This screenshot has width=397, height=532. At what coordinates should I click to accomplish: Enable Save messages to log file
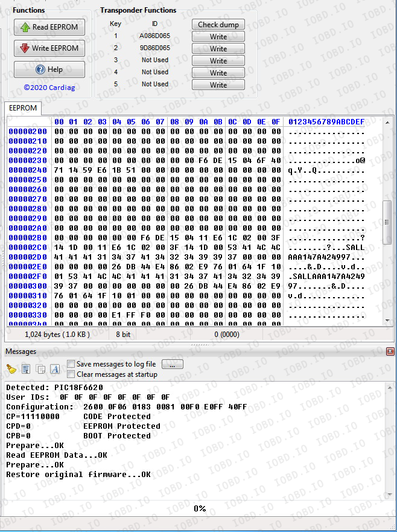coord(71,364)
